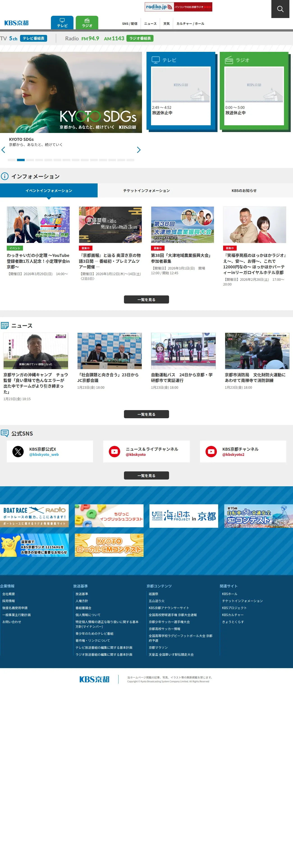Click 一覧を見る under 公式SNS
The width and height of the screenshot is (293, 868).
coord(146,475)
